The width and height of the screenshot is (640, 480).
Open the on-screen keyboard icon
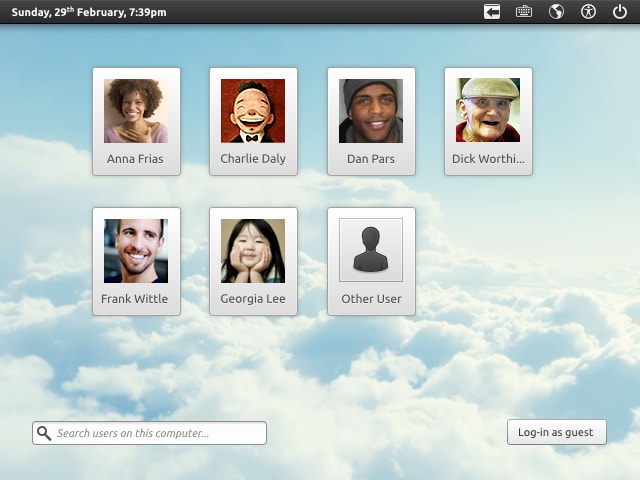tap(524, 12)
